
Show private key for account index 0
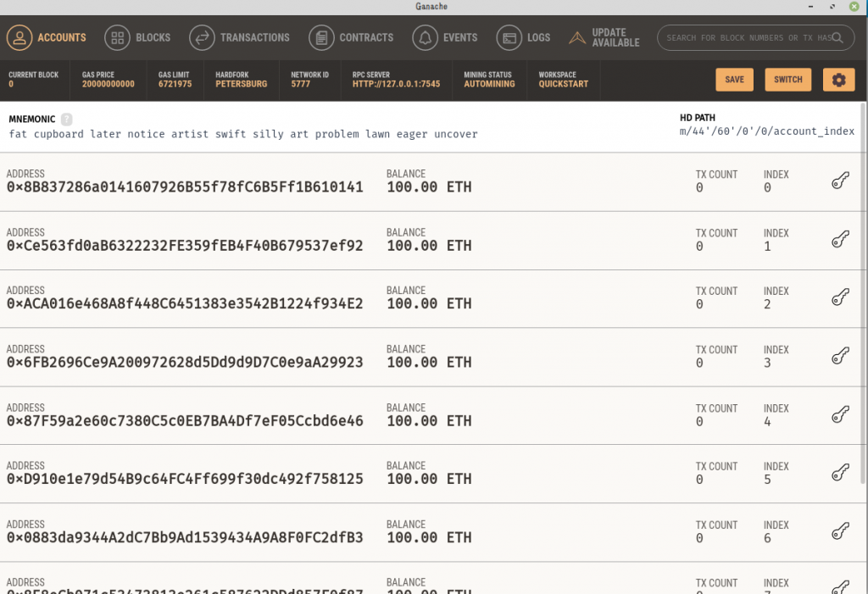coord(840,180)
